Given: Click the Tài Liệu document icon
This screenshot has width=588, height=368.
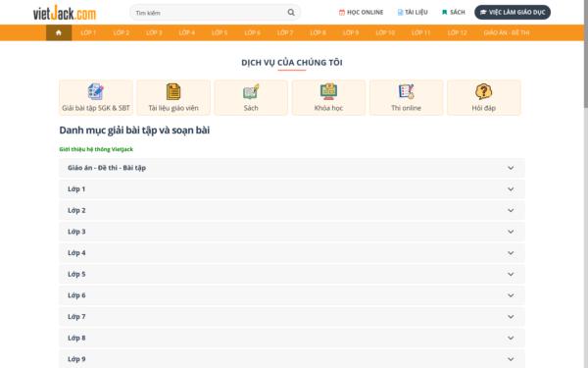Looking at the screenshot, I should coord(400,13).
